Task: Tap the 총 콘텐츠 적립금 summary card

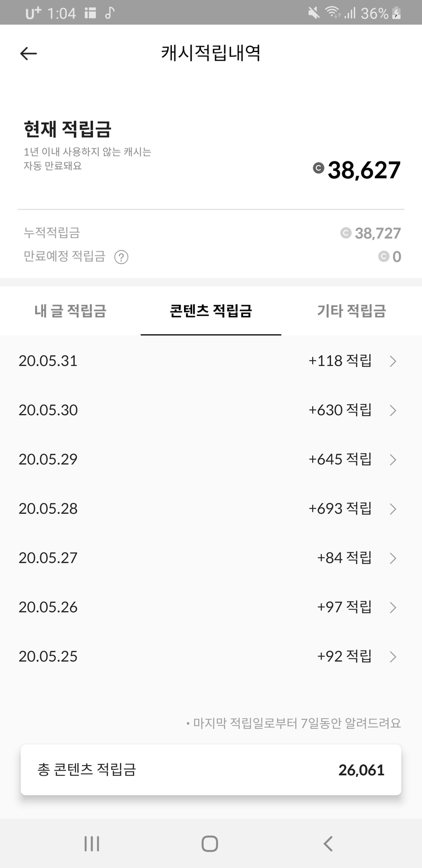Action: pyautogui.click(x=210, y=770)
